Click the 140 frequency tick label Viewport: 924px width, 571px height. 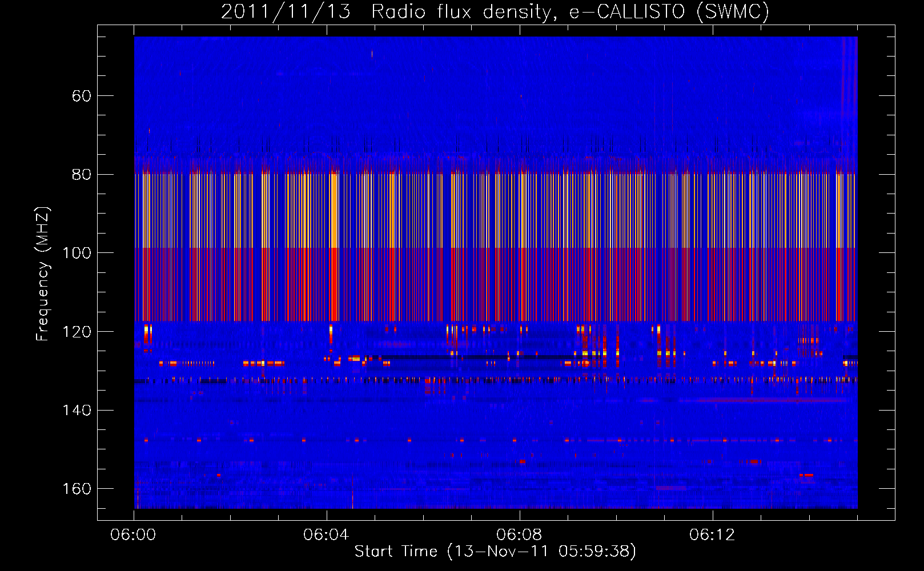77,411
